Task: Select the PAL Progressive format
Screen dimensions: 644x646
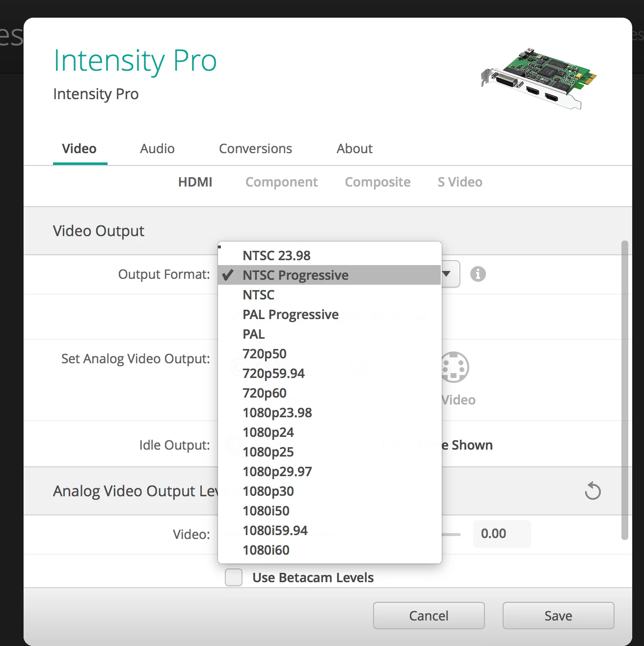Action: tap(329, 314)
